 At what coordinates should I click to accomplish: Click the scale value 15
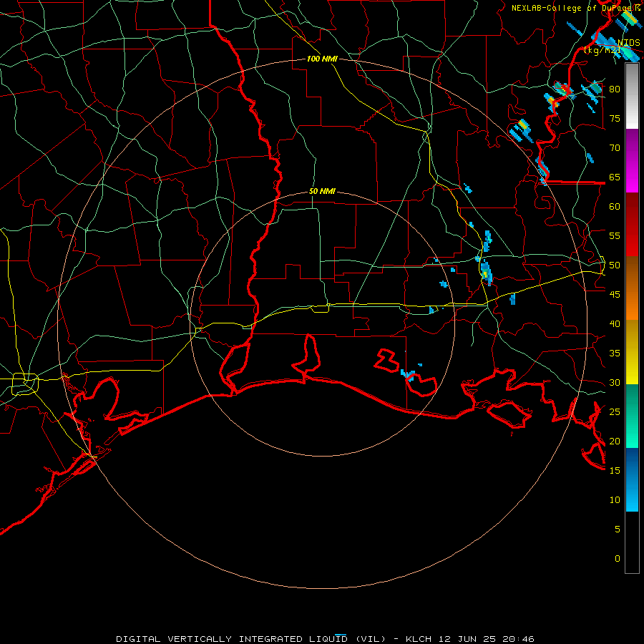click(x=615, y=471)
